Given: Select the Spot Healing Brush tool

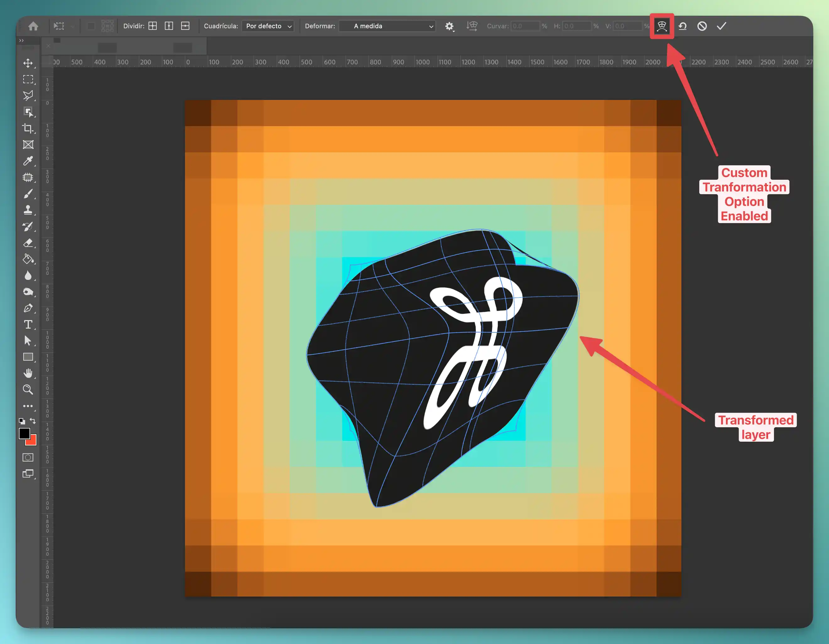Looking at the screenshot, I should tap(28, 177).
